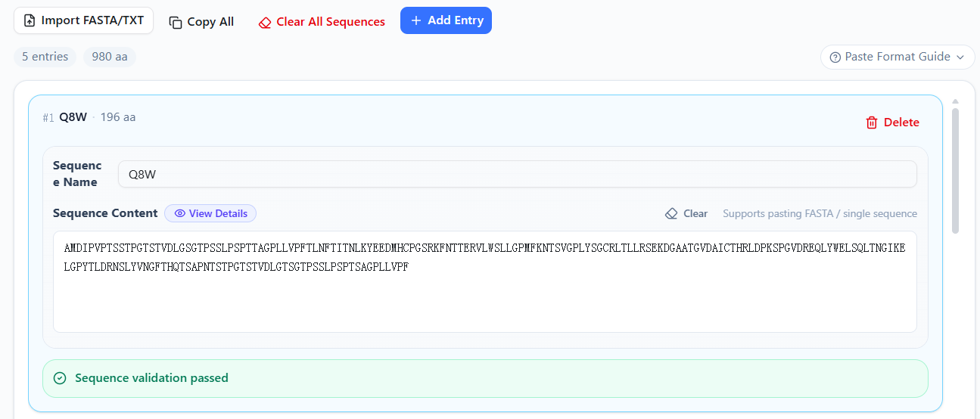Click the green validation passed checkmark icon
Image resolution: width=980 pixels, height=419 pixels.
(60, 378)
